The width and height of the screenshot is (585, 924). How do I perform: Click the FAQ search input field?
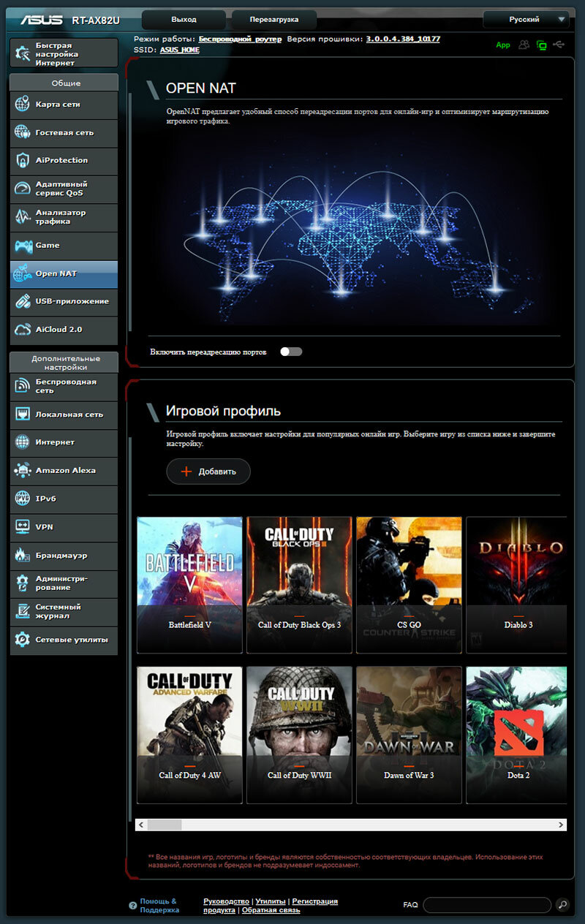tap(487, 905)
